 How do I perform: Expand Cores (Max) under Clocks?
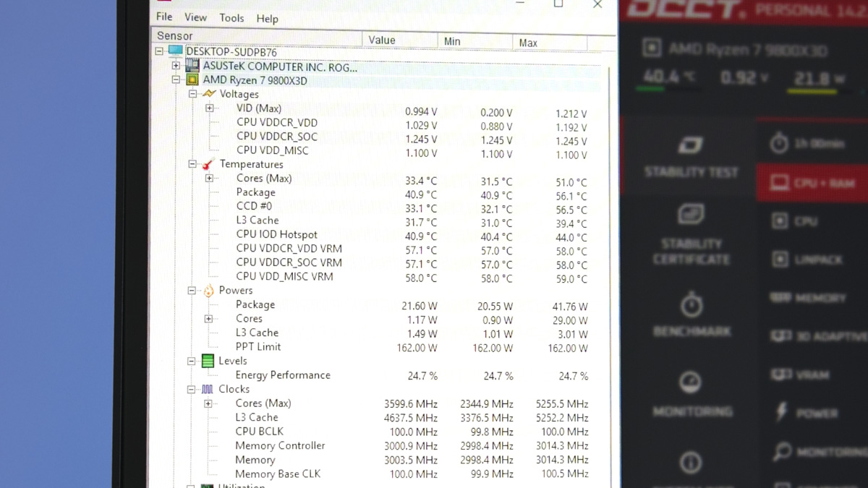click(208, 403)
